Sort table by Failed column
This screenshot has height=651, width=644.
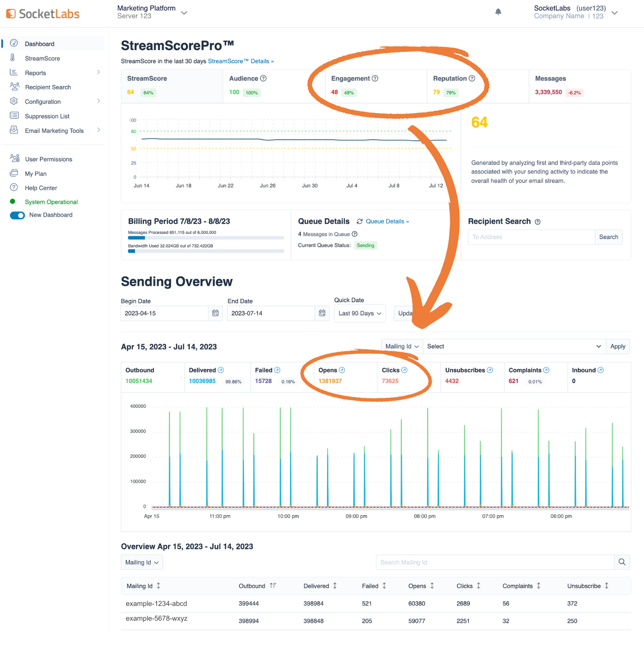tap(384, 586)
